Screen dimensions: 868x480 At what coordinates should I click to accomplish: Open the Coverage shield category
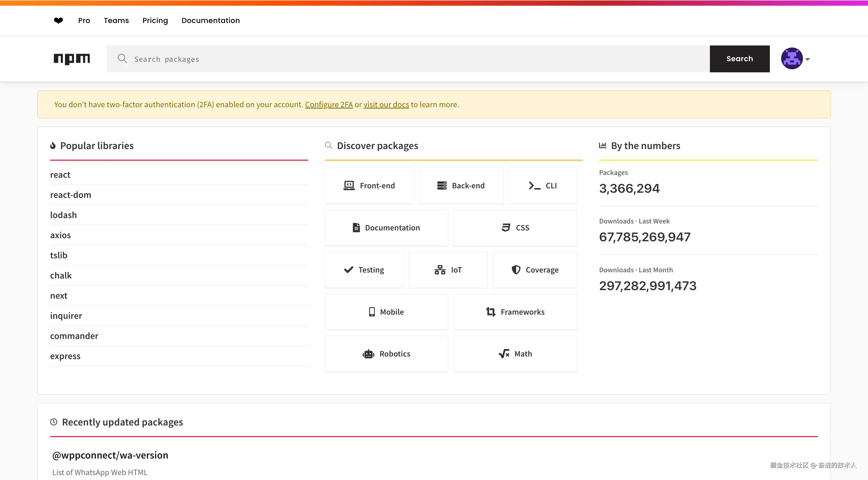(535, 270)
